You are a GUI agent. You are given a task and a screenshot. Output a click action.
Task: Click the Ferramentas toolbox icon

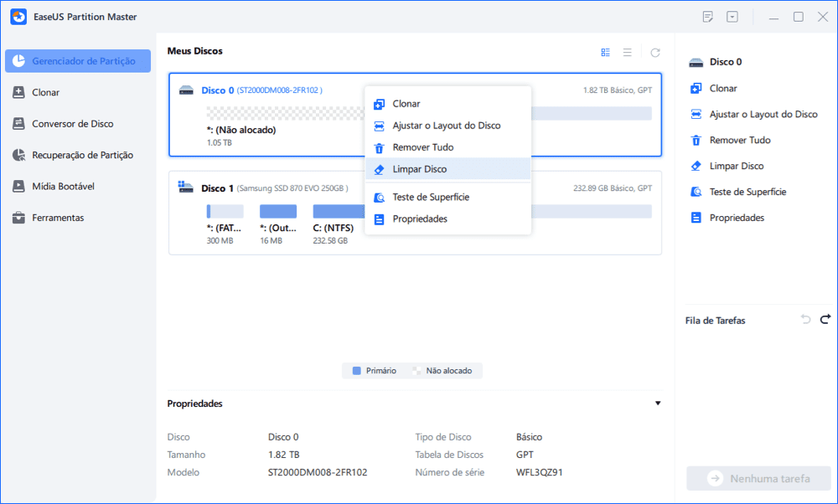pos(18,218)
